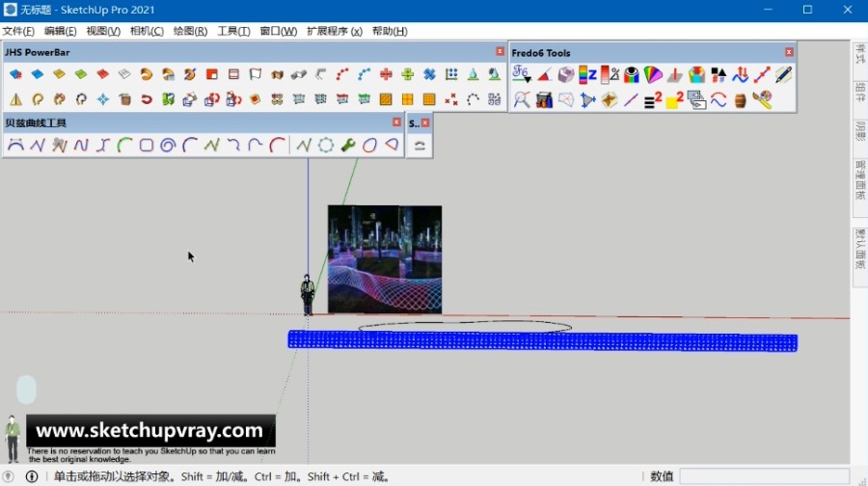This screenshot has width=868, height=486.
Task: Click the red U-turn arrow icon in JHS PowerBar
Action: click(147, 99)
